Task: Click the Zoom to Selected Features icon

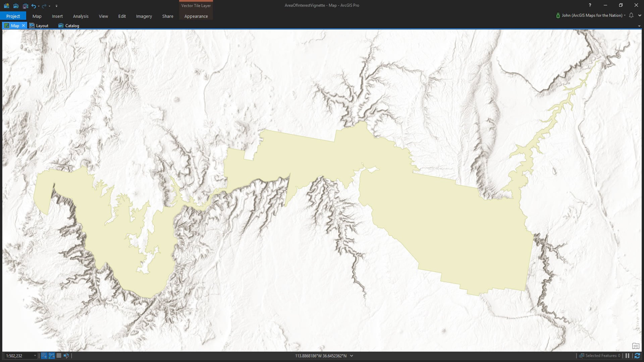Action: click(582, 356)
